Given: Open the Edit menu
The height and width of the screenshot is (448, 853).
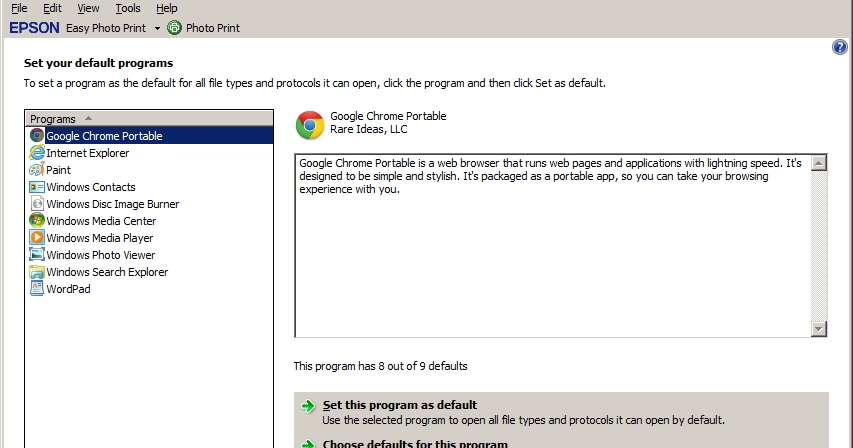Looking at the screenshot, I should click(x=52, y=8).
